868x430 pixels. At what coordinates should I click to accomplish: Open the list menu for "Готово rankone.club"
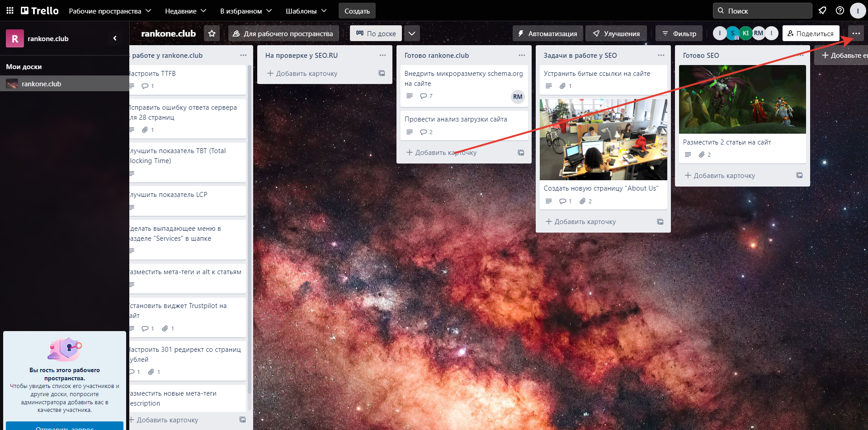[x=521, y=55]
